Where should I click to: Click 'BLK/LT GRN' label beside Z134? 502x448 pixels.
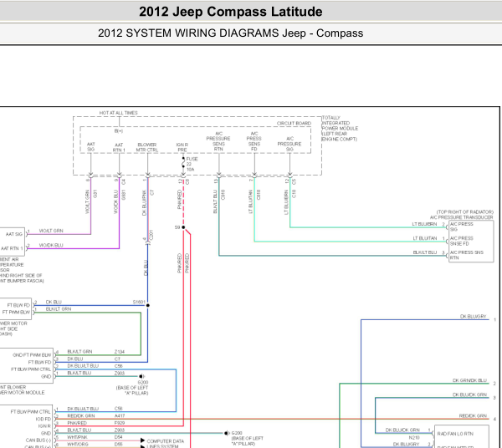coord(79,351)
